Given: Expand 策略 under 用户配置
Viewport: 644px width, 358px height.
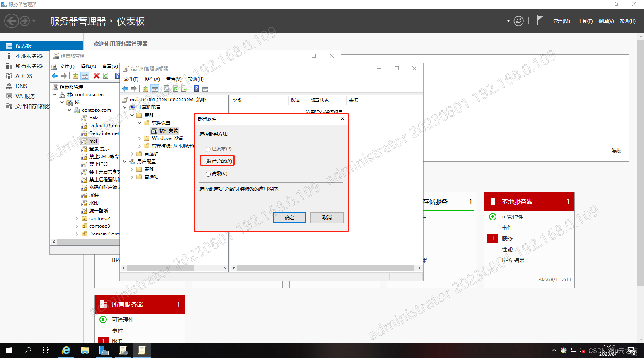Looking at the screenshot, I should point(132,169).
